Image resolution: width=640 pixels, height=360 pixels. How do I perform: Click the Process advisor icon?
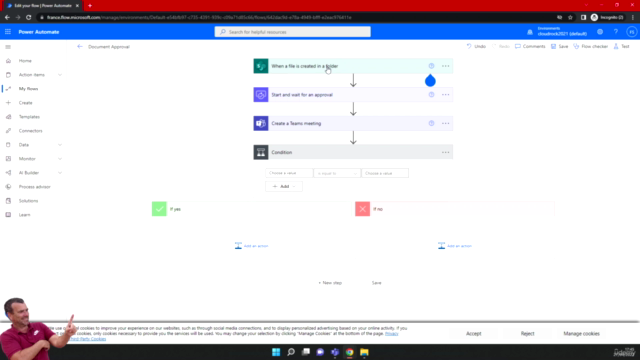(8, 187)
